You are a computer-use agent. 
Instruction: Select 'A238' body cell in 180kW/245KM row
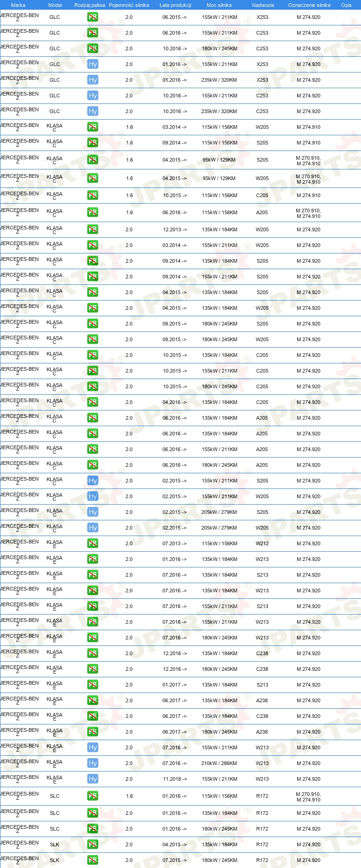tap(262, 732)
